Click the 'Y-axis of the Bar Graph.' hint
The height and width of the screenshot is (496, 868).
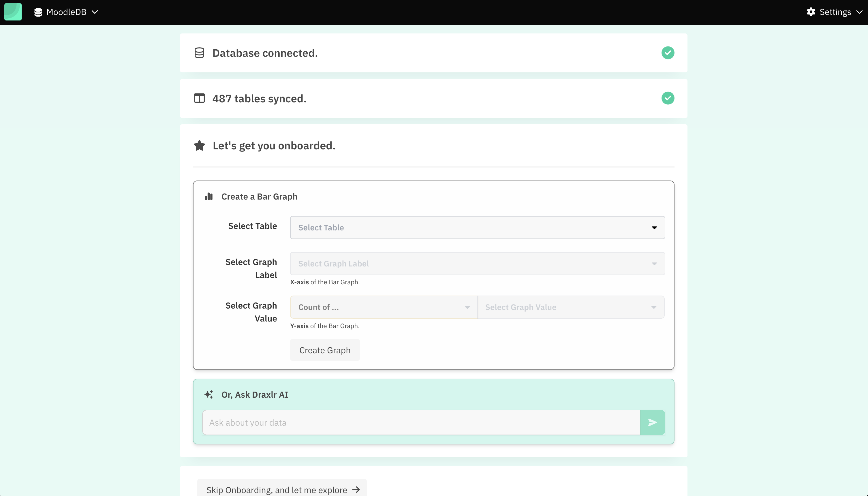pos(325,326)
